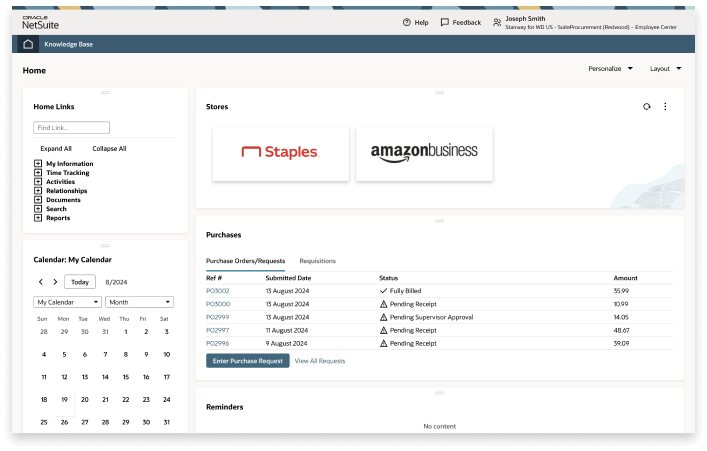Go to next calendar month
This screenshot has height=451, width=707.
[x=55, y=282]
